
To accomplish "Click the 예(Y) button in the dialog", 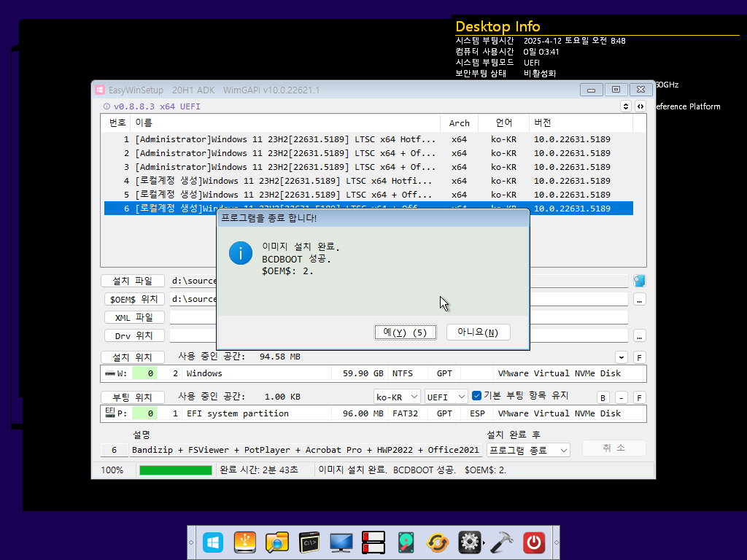I will [405, 332].
